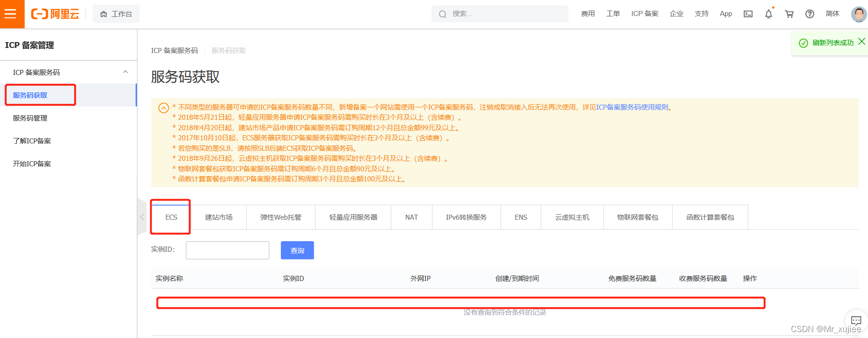Open the help question mark icon
Screen dimensions: 868x338
pos(810,14)
